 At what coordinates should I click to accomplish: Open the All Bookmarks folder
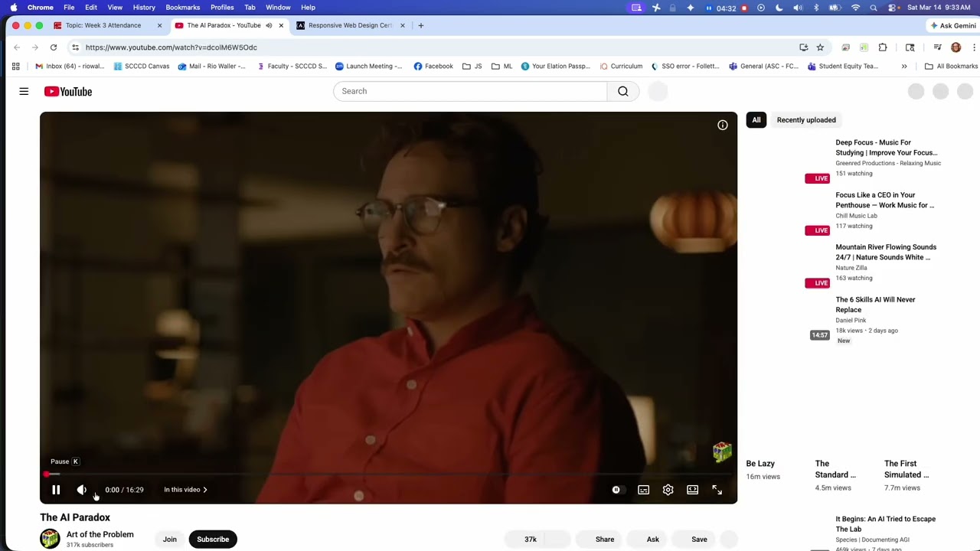tap(952, 67)
